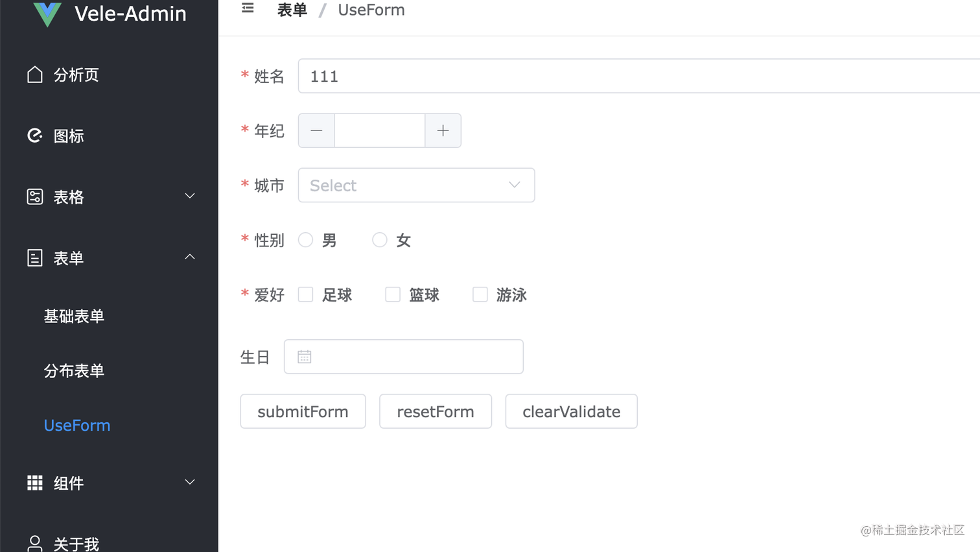Check the 足球 hobby checkbox
980x552 pixels.
click(x=305, y=294)
